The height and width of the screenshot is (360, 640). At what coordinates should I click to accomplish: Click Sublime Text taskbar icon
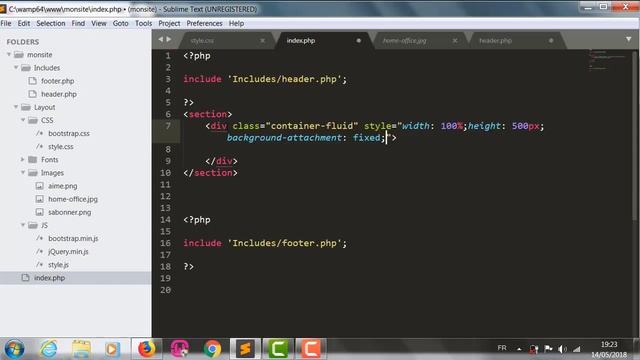point(245,349)
